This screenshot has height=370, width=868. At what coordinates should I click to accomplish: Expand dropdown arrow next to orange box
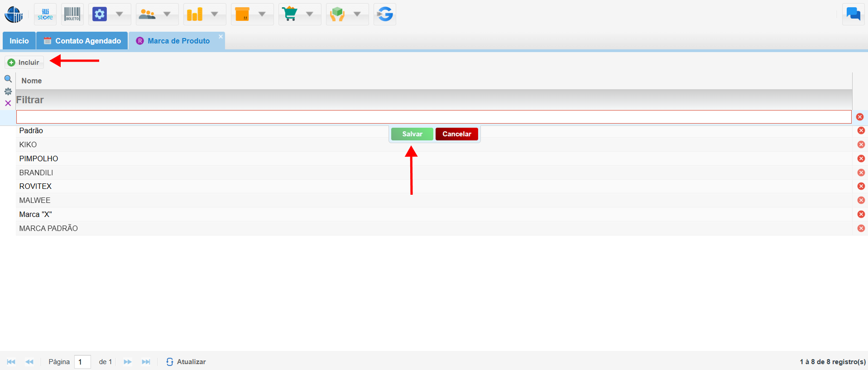pyautogui.click(x=262, y=14)
